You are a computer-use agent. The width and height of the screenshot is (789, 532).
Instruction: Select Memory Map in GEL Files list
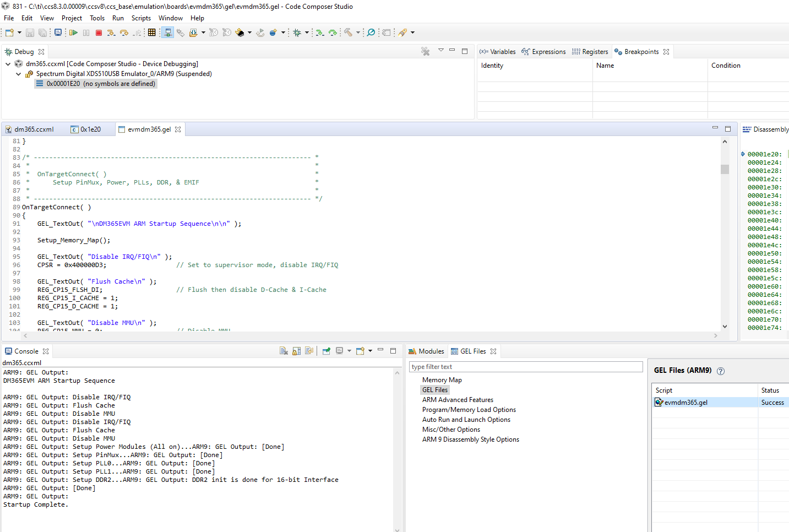[442, 380]
